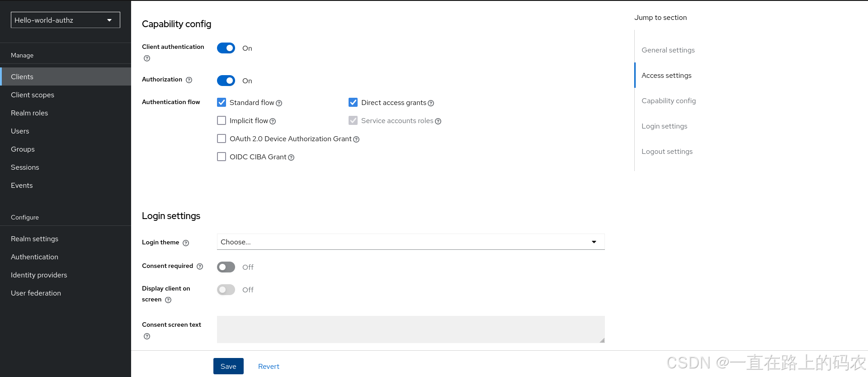
Task: Open Realm settings
Action: [66, 239]
